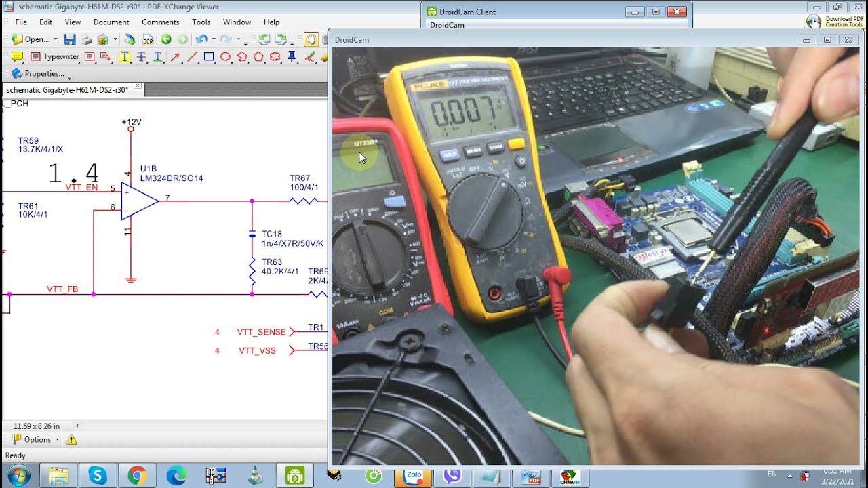This screenshot has height=488, width=868.
Task: Select the blue pushpin attachment tool
Action: (x=293, y=57)
